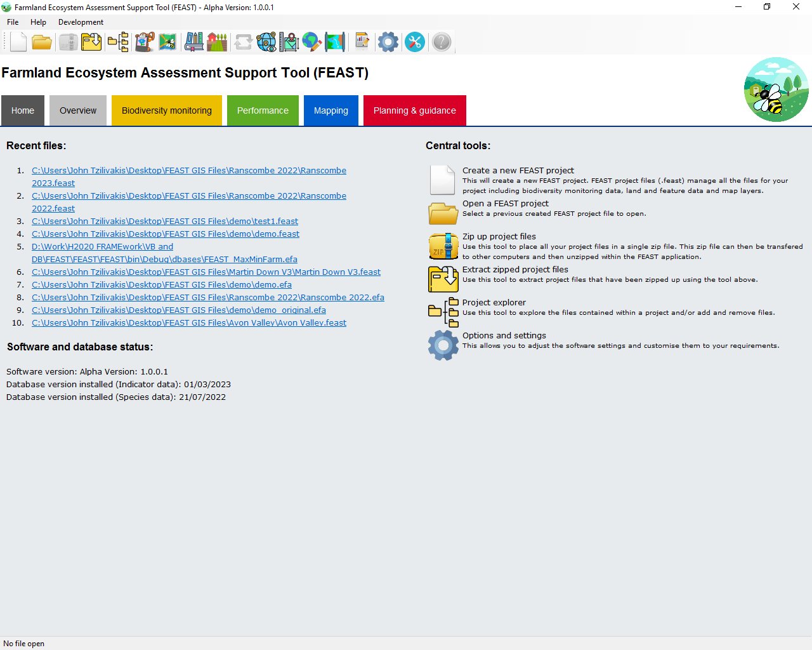Click the bee map toolbar icon
This screenshot has width=812, height=650.
pyautogui.click(x=167, y=42)
